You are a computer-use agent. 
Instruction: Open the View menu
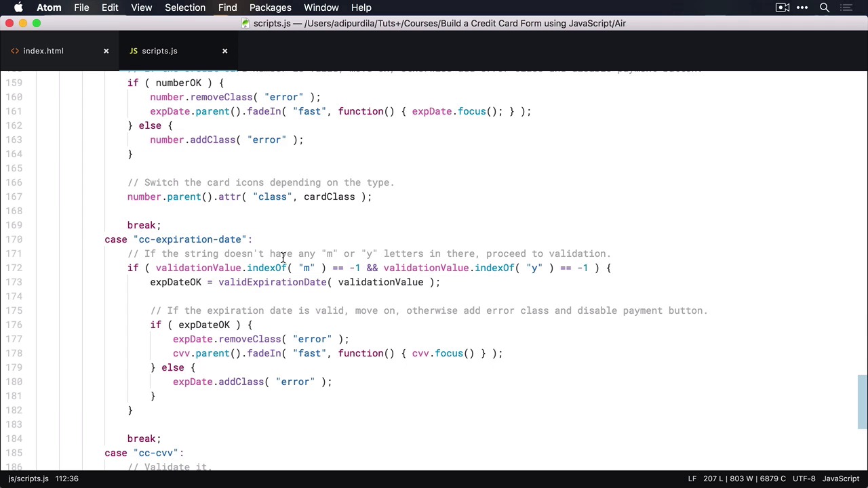(141, 7)
